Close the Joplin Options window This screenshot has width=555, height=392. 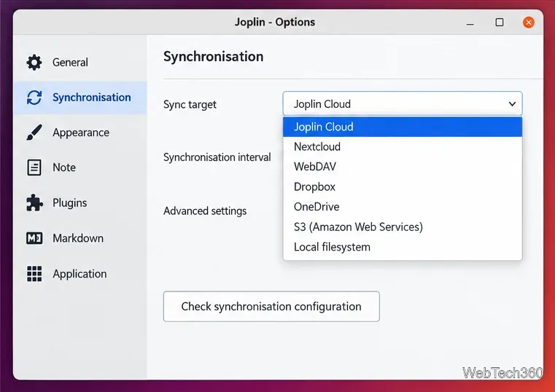coord(529,23)
